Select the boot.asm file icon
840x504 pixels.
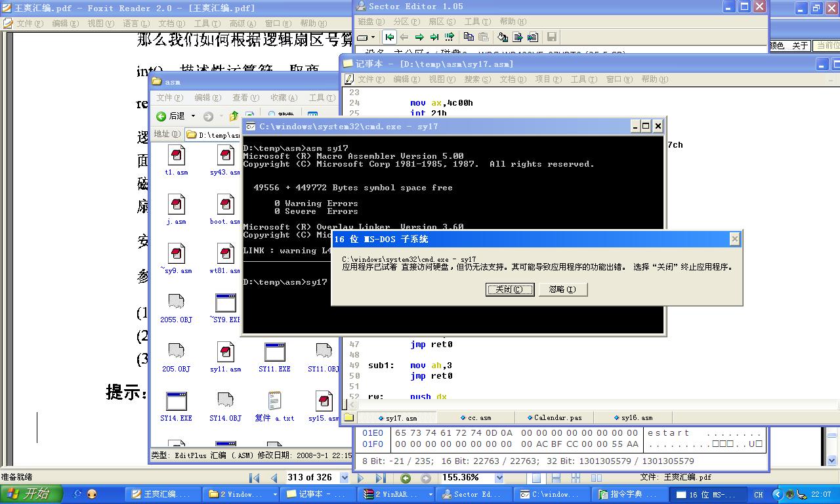point(225,205)
